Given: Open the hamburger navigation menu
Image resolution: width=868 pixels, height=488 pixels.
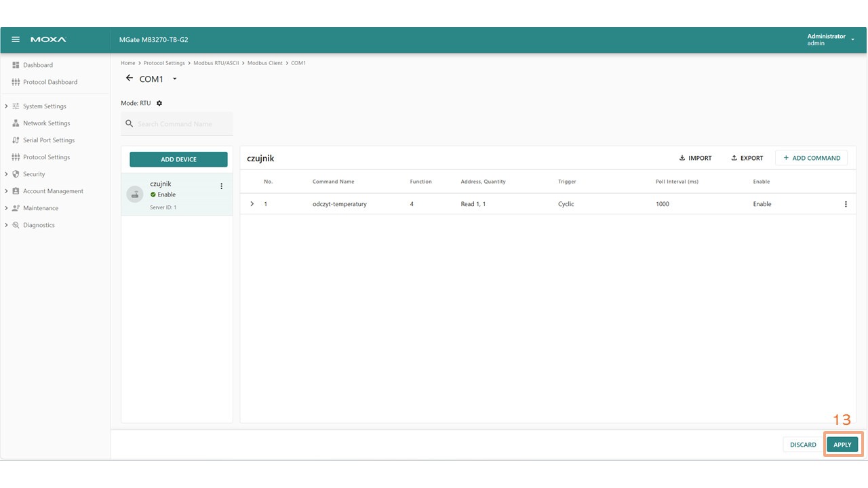Looking at the screenshot, I should (16, 40).
